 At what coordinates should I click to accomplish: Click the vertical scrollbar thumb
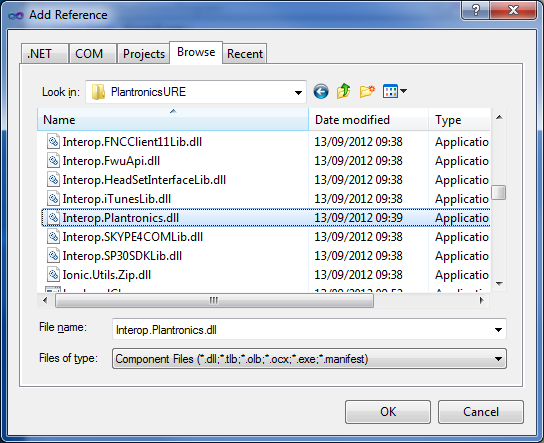(x=499, y=192)
